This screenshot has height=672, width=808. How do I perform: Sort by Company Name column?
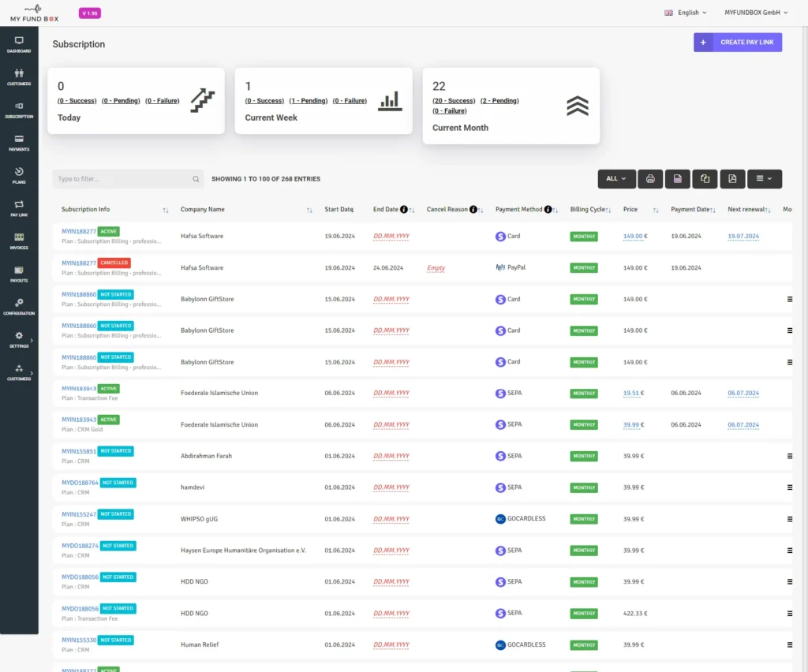coord(309,210)
